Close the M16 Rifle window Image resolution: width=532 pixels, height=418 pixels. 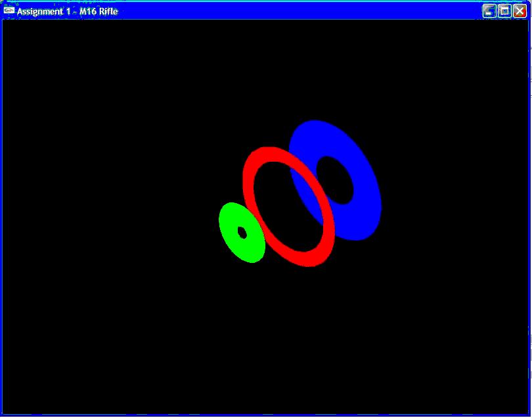coord(520,11)
